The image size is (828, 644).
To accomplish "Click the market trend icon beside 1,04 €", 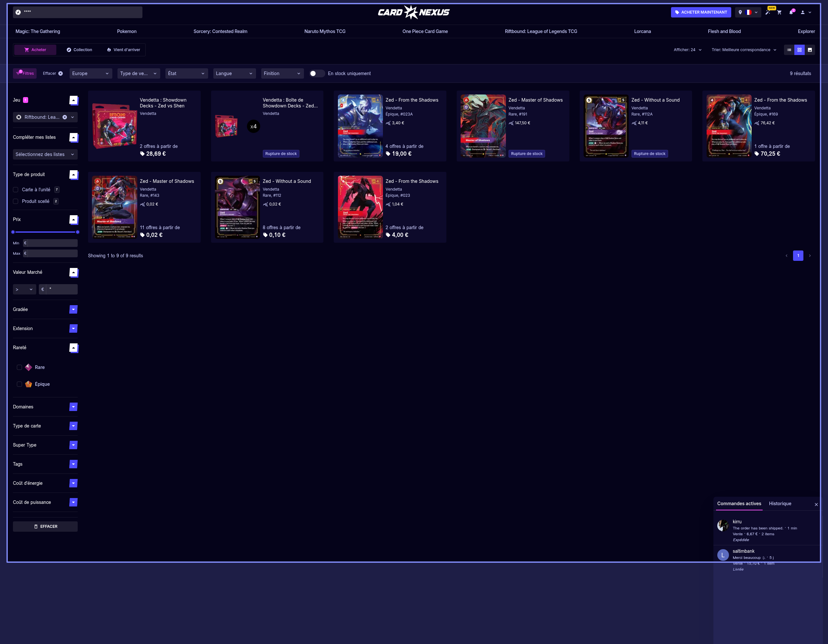I will [388, 204].
